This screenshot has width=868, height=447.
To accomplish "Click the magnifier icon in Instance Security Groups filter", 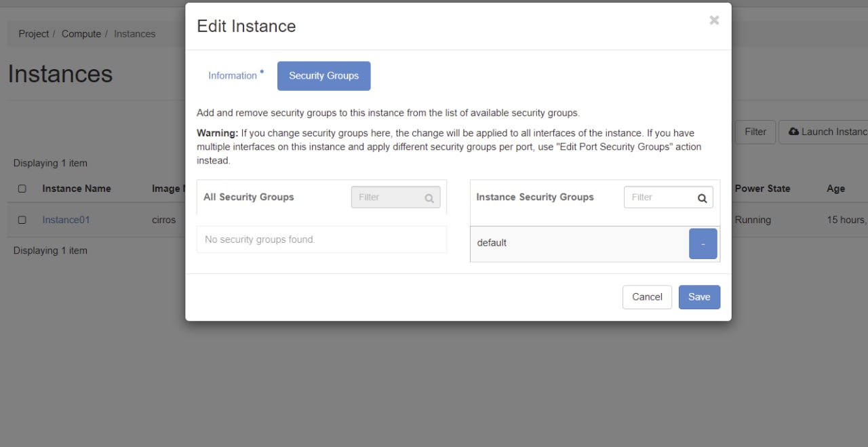I will [702, 198].
